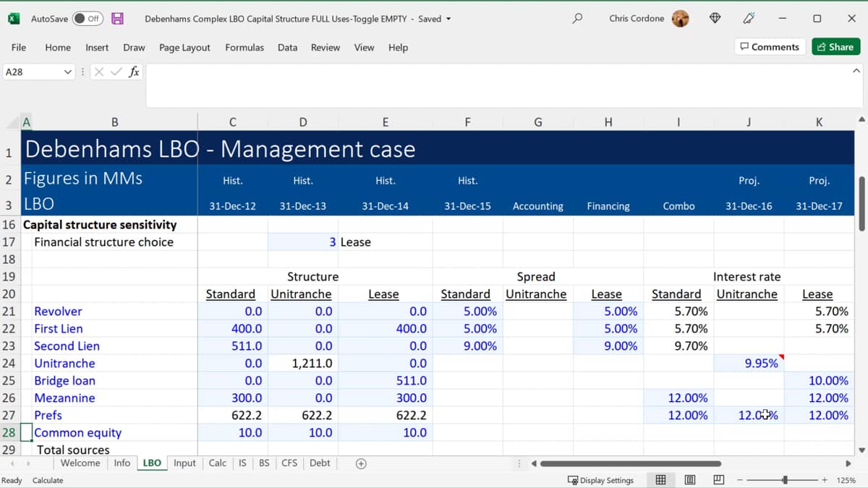Image resolution: width=868 pixels, height=488 pixels.
Task: Switch to the Calc sheet tab
Action: point(218,463)
